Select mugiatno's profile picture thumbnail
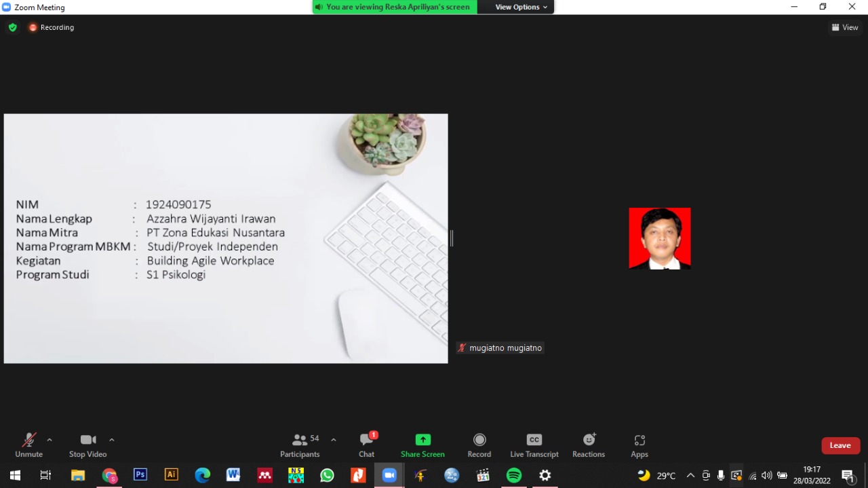Screen dimensions: 868x488 pos(659,238)
